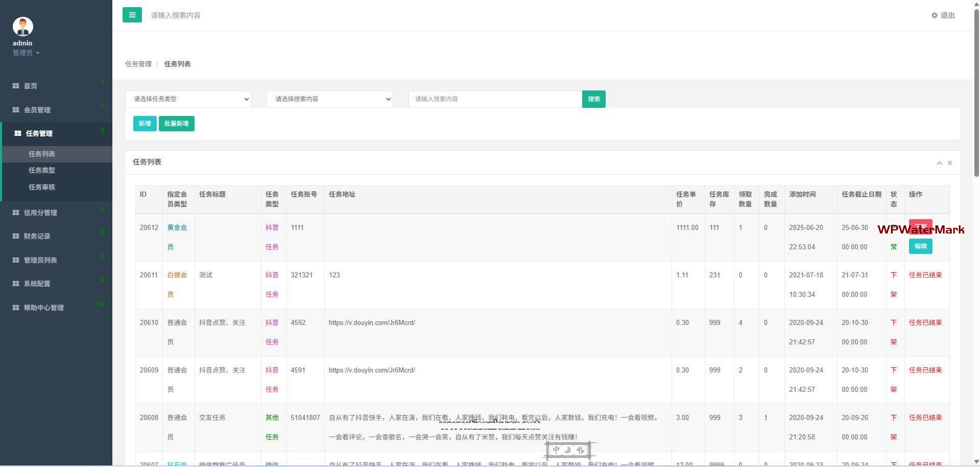Click the 编辑 button for task 20612

click(920, 246)
